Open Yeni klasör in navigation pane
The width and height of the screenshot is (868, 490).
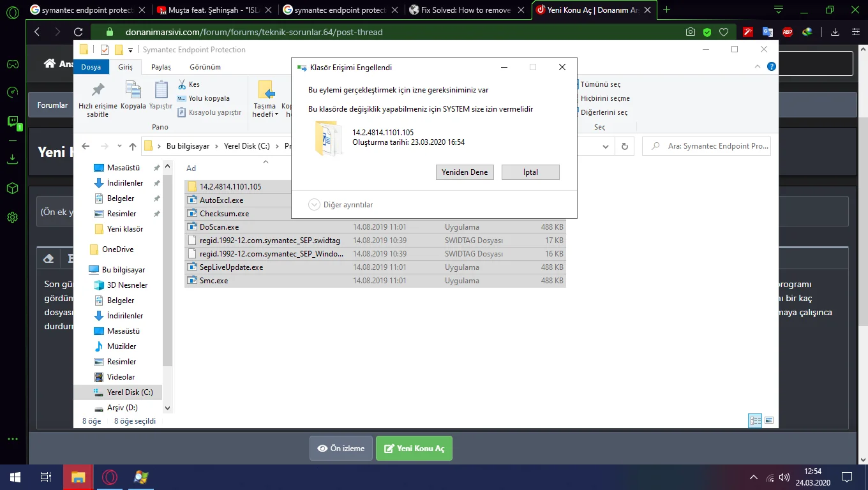click(x=124, y=229)
